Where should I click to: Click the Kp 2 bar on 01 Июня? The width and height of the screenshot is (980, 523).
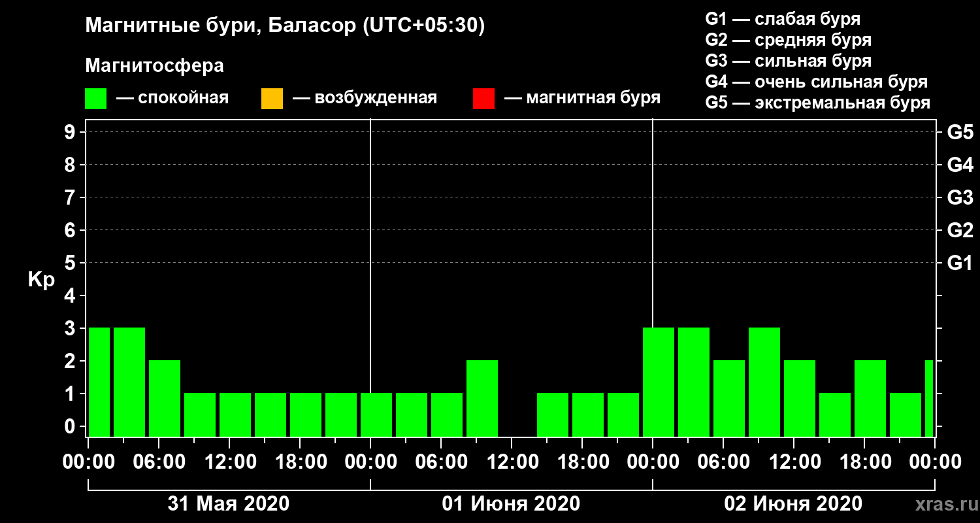[482, 398]
